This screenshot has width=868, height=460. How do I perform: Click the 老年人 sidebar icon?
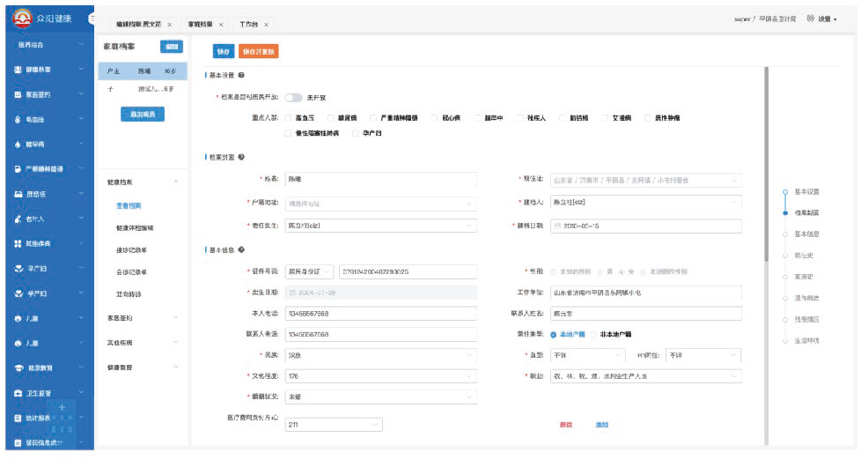pyautogui.click(x=18, y=219)
